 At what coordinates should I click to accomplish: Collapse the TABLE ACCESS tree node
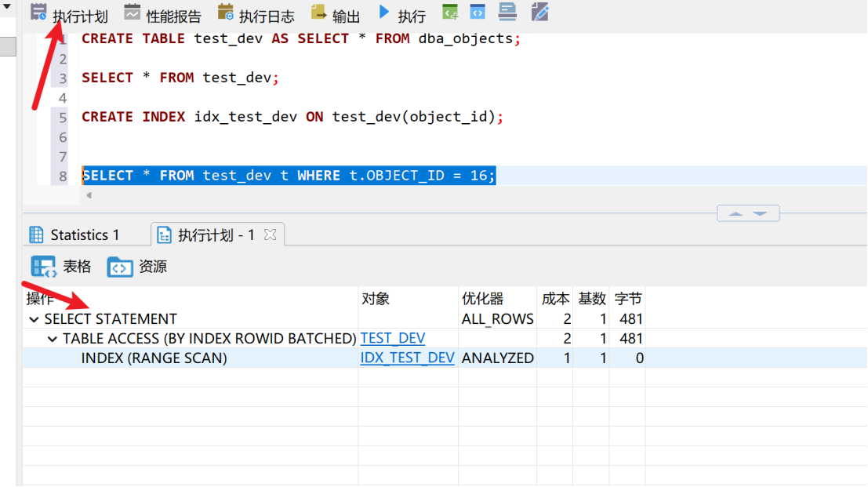53,339
